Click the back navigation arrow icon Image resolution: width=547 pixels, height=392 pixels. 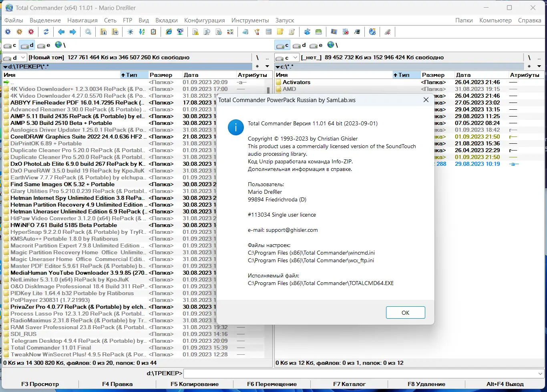pyautogui.click(x=61, y=32)
